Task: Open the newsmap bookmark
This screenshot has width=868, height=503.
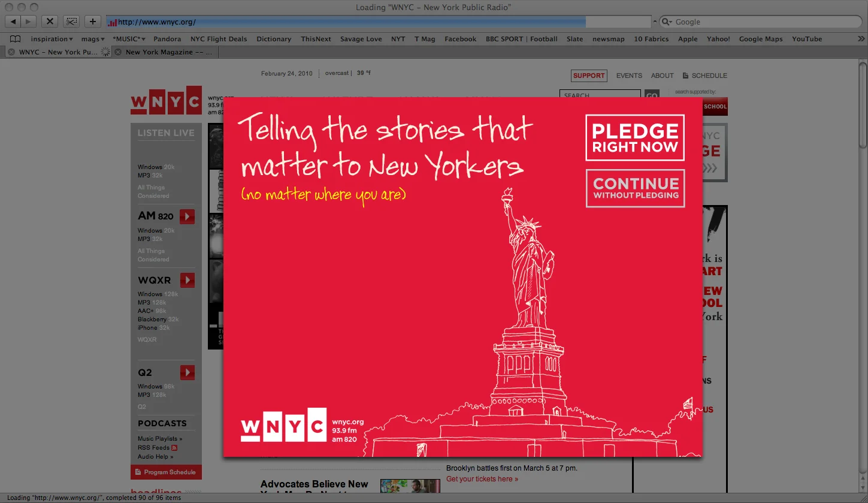Action: point(609,39)
